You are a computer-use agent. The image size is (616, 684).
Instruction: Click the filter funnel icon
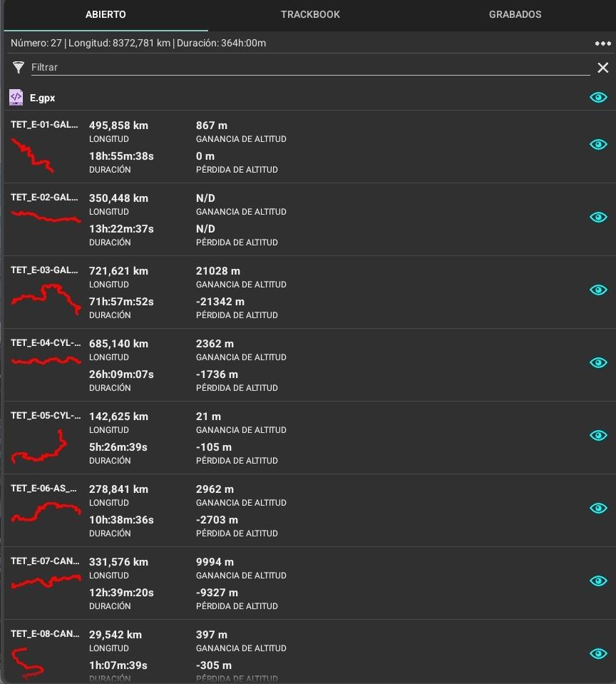tap(19, 67)
